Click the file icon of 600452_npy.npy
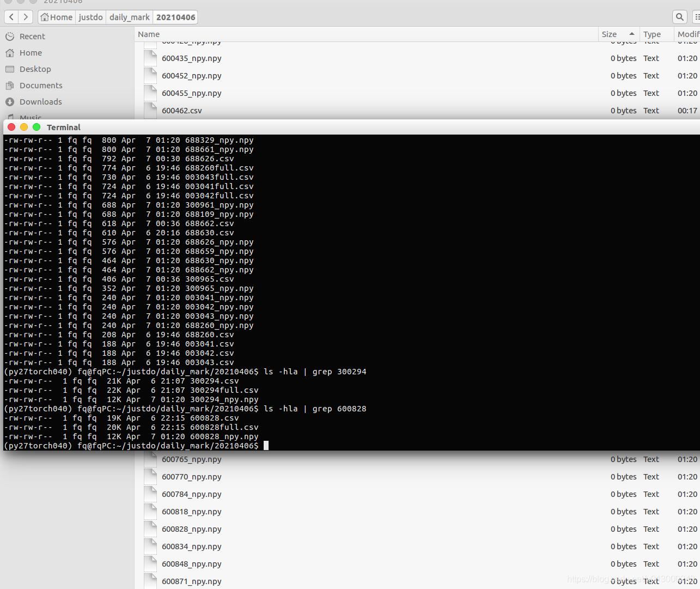700x589 pixels. click(x=150, y=76)
